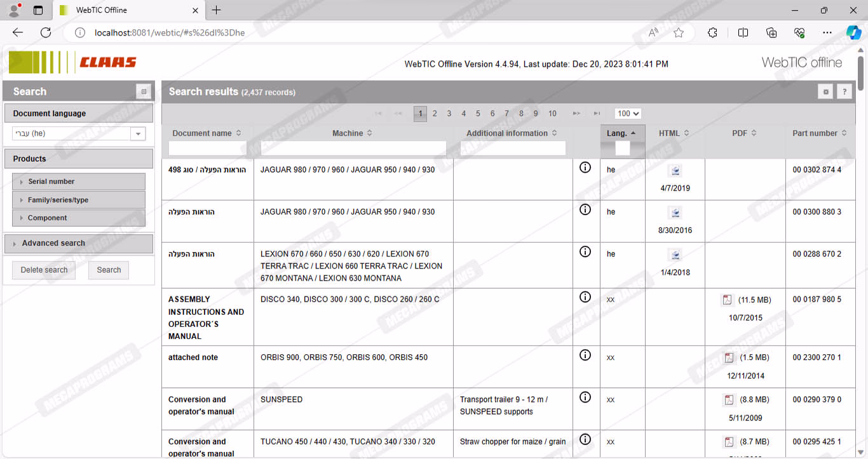Screen dimensions: 868x459
Task: Open PDF icon for SUNSPEED conversion manual
Action: coord(728,400)
